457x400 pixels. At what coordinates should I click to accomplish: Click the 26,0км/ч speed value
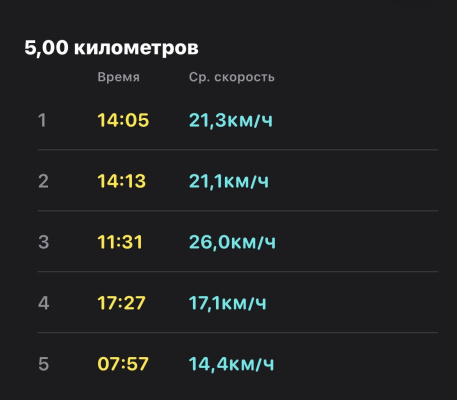click(x=232, y=242)
